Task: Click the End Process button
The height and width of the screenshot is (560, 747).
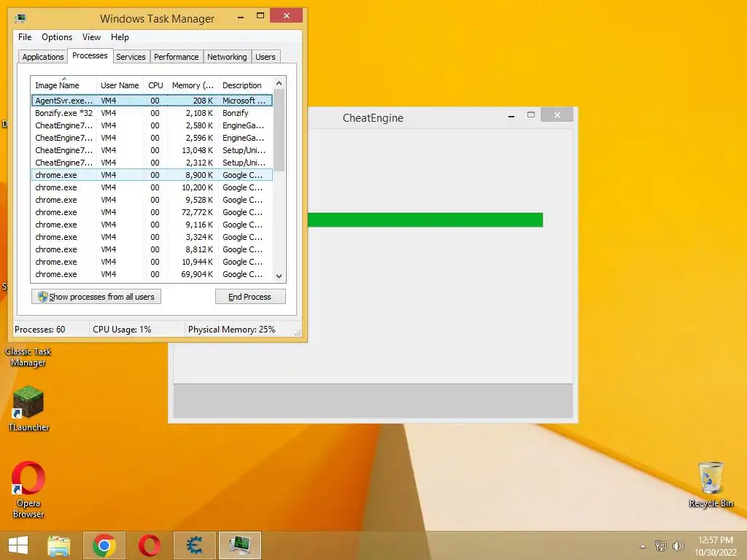Action: pyautogui.click(x=250, y=297)
